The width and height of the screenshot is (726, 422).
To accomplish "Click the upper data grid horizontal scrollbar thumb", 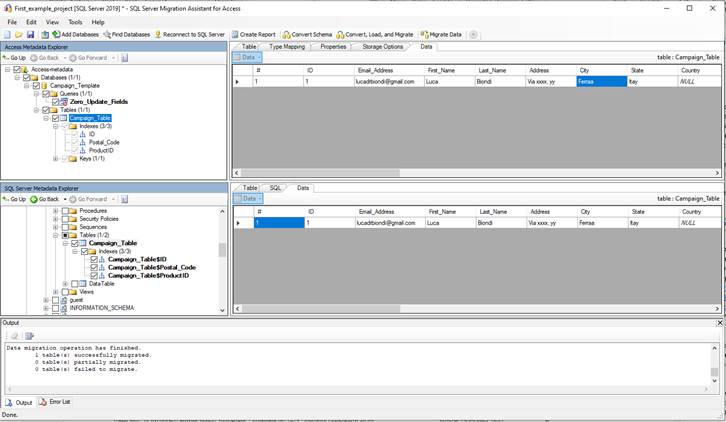I will 320,173.
